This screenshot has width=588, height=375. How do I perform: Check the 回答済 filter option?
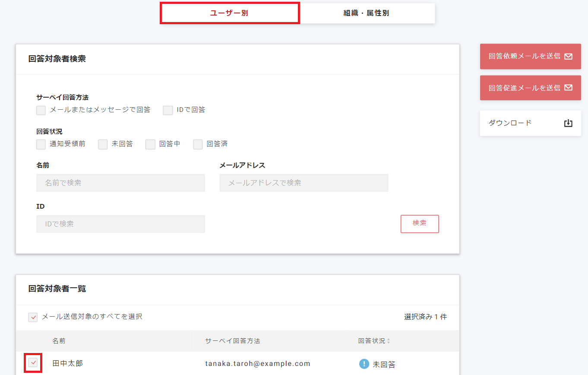click(x=198, y=144)
